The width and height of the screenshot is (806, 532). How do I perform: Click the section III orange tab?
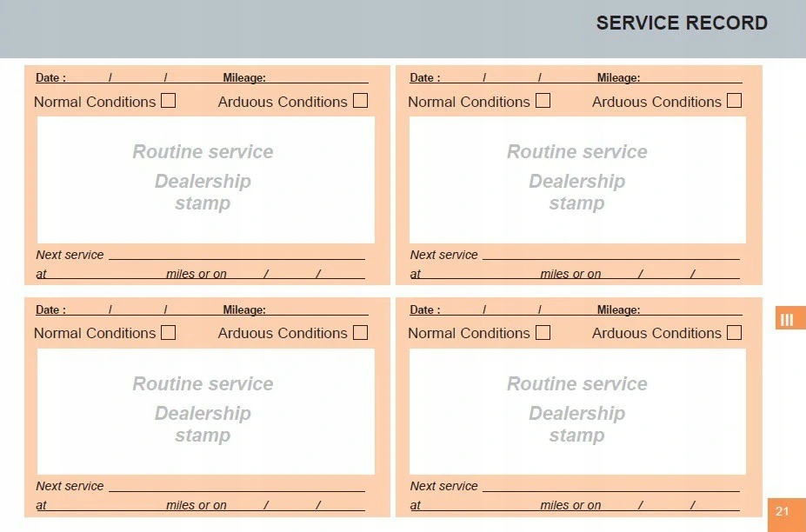[789, 319]
